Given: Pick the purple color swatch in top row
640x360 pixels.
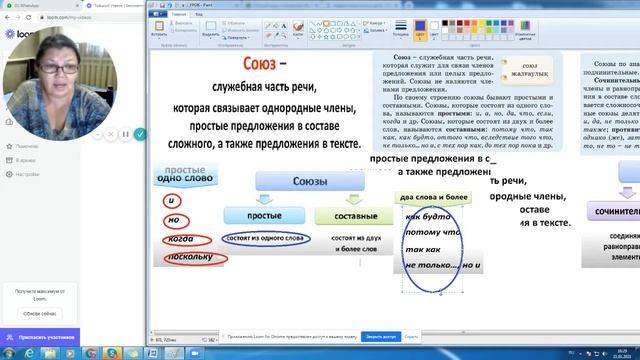Looking at the screenshot, I should click(x=511, y=23).
